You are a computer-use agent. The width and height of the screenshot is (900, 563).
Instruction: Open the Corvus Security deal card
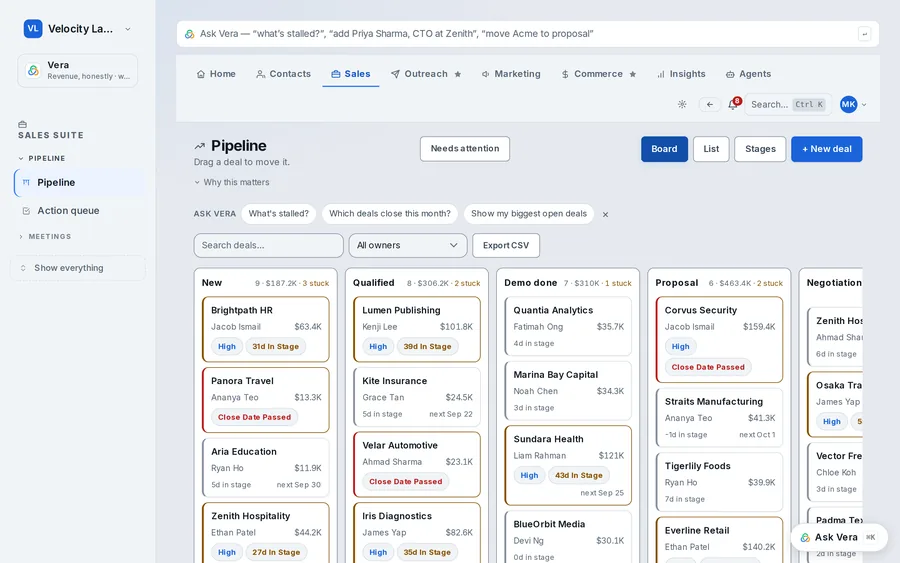719,339
